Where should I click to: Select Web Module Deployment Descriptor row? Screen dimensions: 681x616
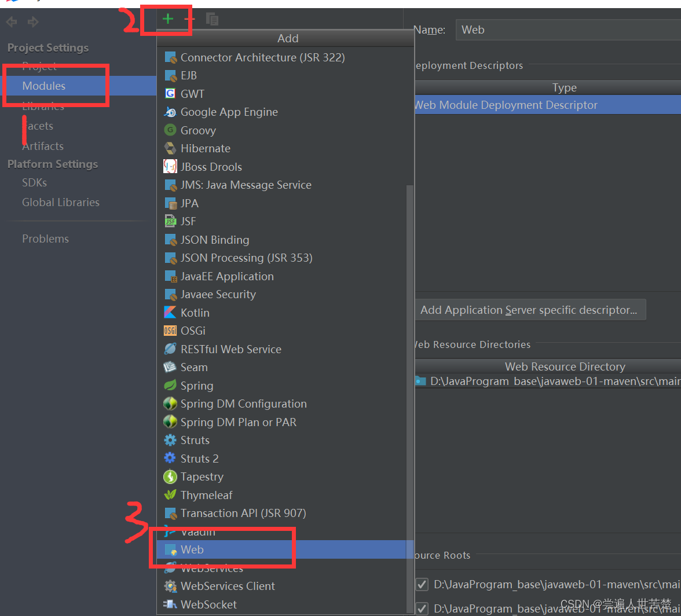548,105
